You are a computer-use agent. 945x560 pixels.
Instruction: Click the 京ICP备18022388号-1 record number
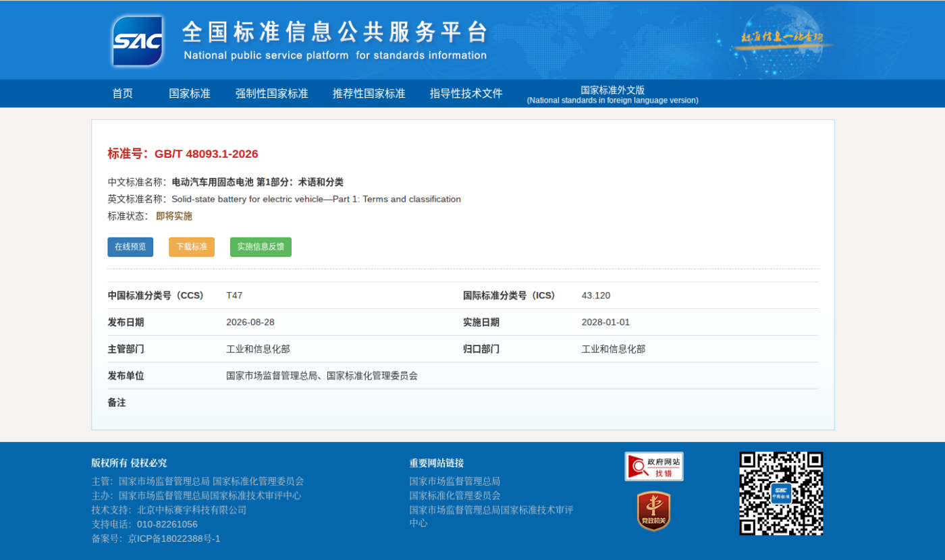tap(174, 538)
